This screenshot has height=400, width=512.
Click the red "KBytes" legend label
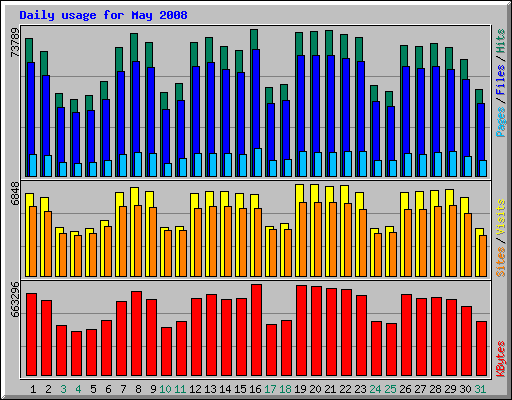[500, 359]
